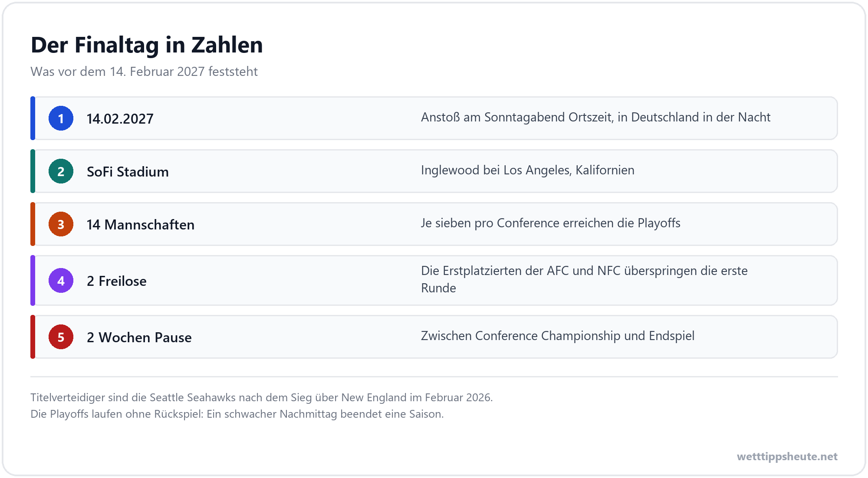The height and width of the screenshot is (478, 868).
Task: Click the 2 Freilose heading
Action: pos(117,281)
